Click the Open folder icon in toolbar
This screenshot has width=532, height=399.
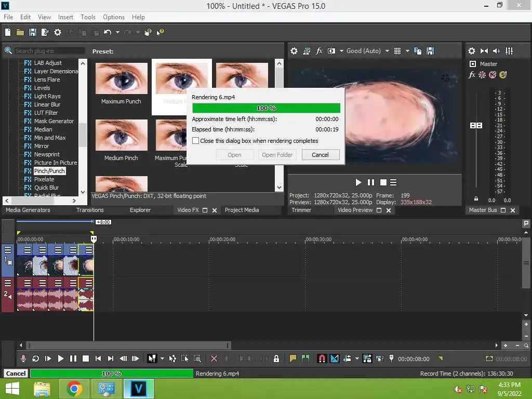[x=20, y=32]
